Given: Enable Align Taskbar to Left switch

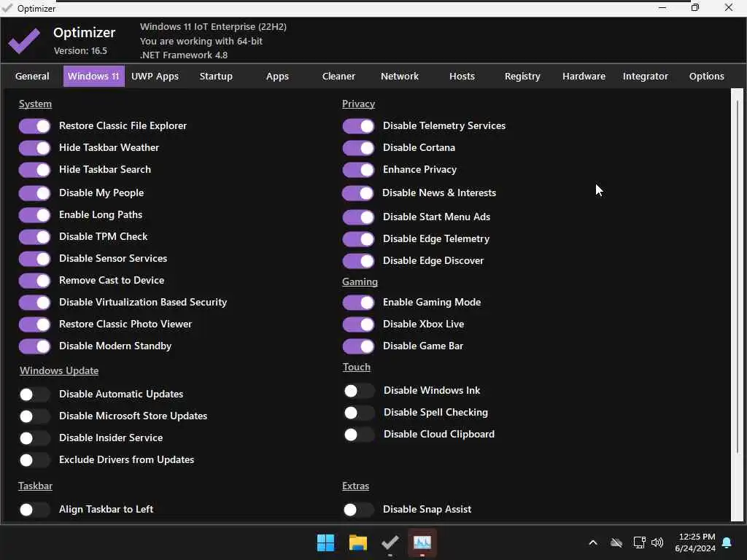Looking at the screenshot, I should coord(34,510).
